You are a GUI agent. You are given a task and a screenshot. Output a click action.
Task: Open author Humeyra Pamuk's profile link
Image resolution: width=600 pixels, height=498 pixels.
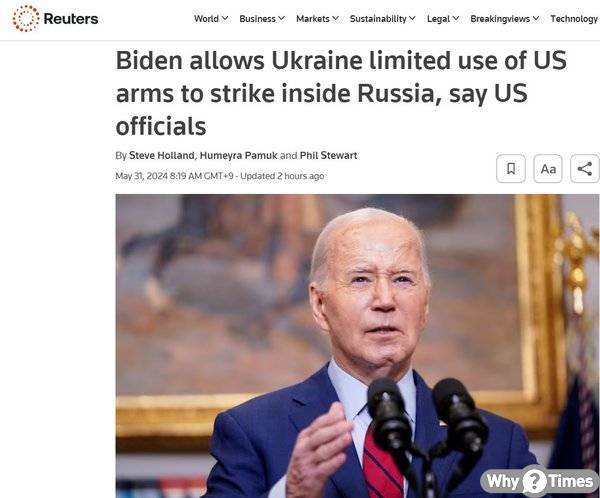[x=238, y=155]
